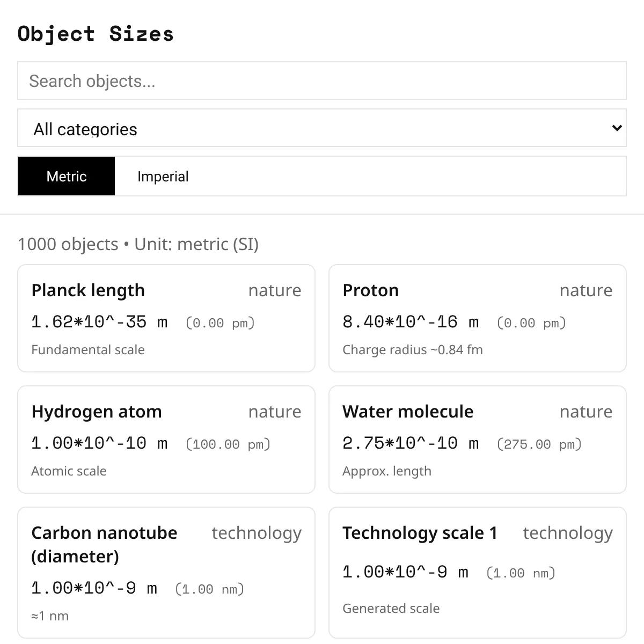Click the nature tag on Water molecule
Screen dimensions: 644x644
pos(586,412)
